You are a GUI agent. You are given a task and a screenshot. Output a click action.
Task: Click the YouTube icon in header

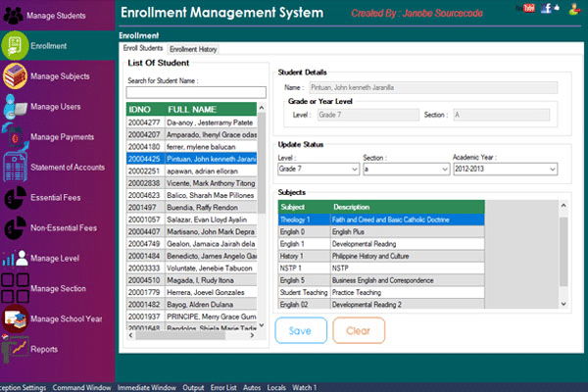pyautogui.click(x=528, y=9)
